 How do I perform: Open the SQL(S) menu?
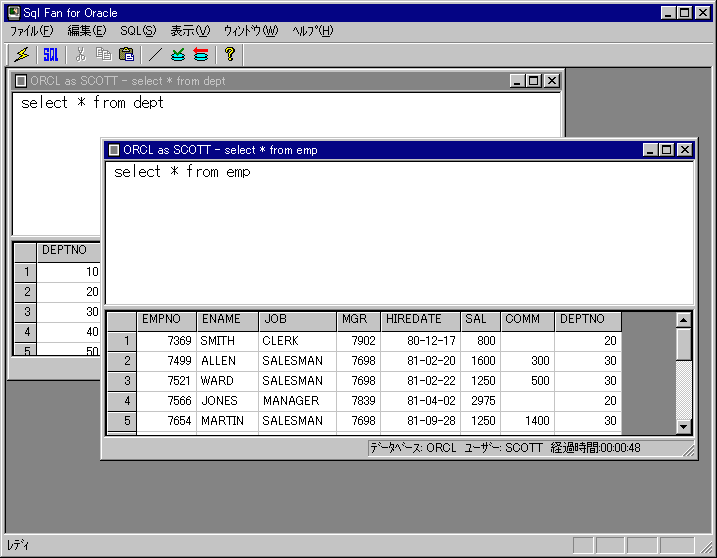tap(138, 31)
